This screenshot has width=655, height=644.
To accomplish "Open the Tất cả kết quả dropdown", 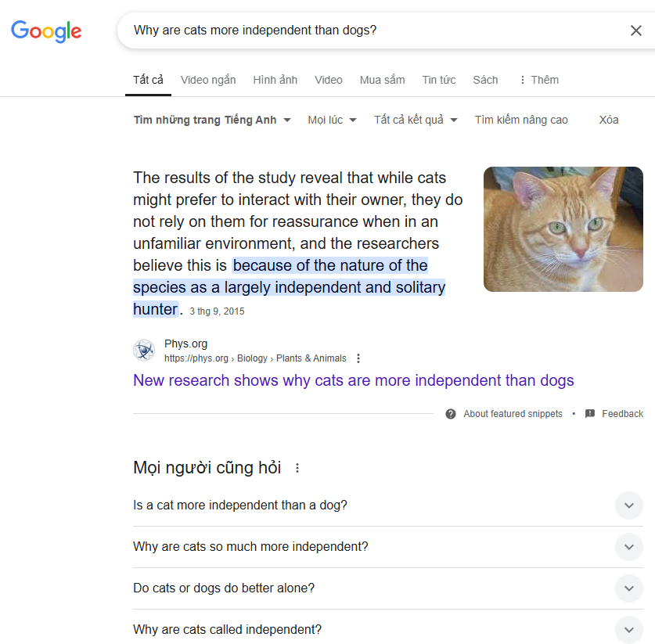I will coord(416,120).
